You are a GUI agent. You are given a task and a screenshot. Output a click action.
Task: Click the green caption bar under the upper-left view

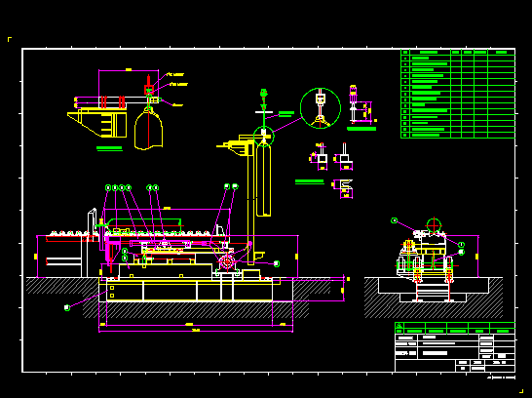coord(109,148)
